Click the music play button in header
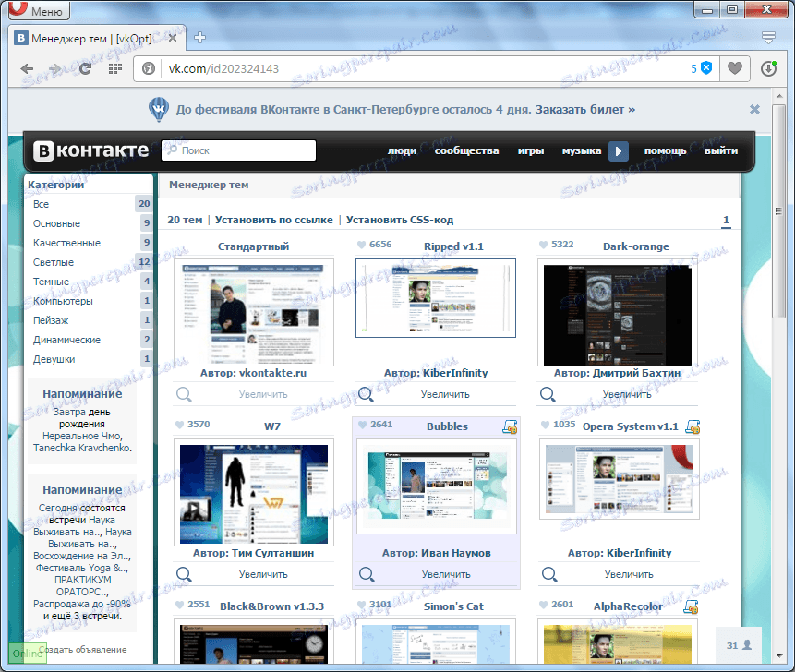The height and width of the screenshot is (672, 795). pyautogui.click(x=619, y=151)
